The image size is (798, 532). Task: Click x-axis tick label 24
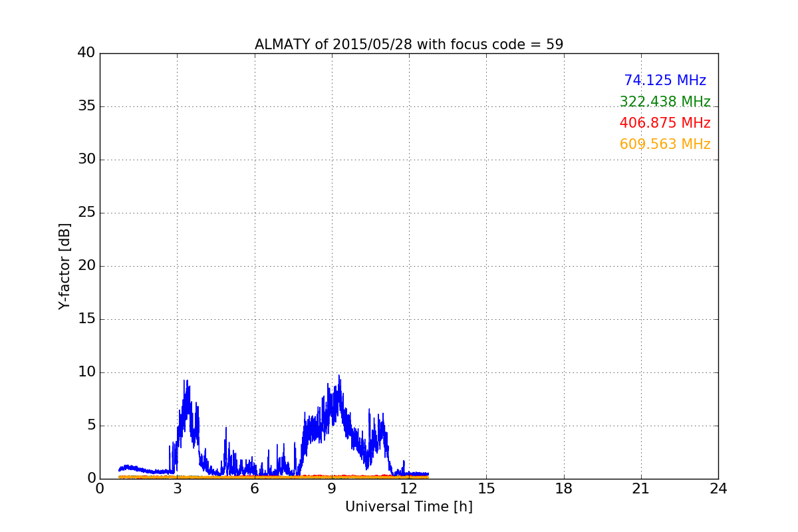718,488
